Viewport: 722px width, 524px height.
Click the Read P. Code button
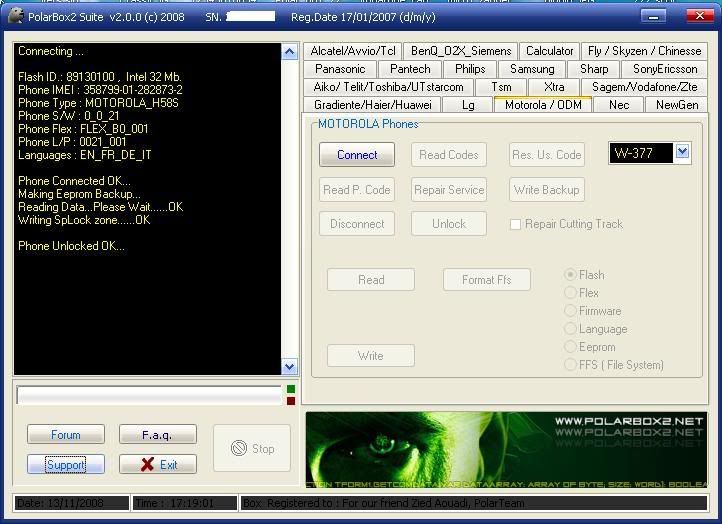coord(357,190)
